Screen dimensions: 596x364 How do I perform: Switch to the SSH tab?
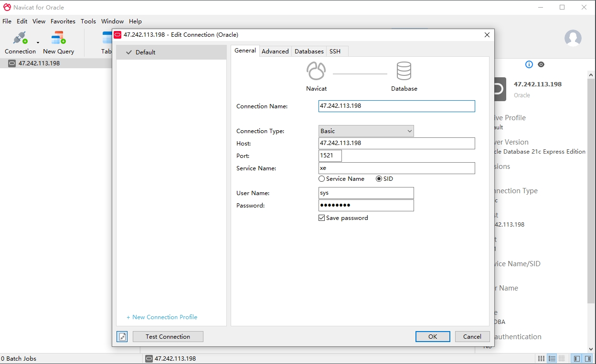[335, 52]
